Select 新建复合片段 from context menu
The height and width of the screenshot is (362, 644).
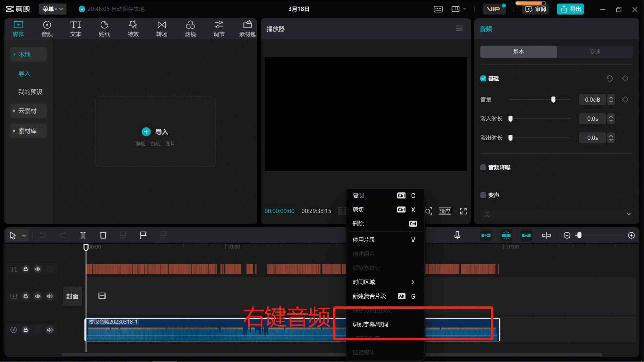click(369, 296)
